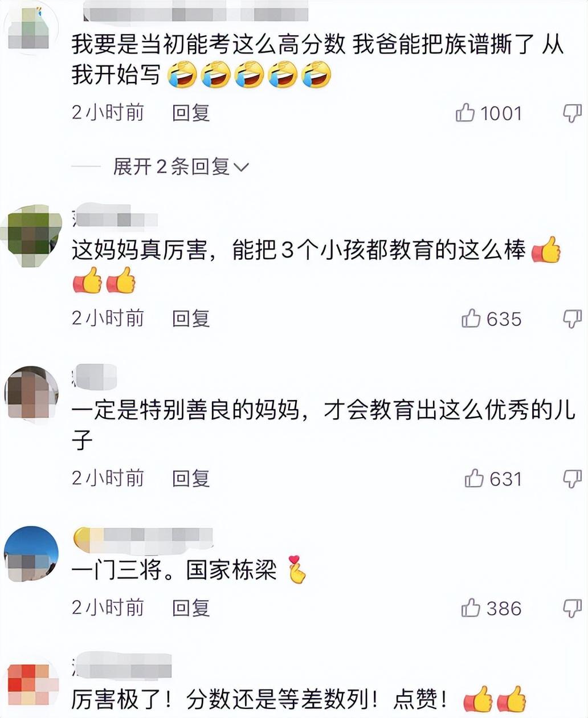The width and height of the screenshot is (588, 718).
Task: Expand 展开2条回复 replies
Action: (x=181, y=167)
